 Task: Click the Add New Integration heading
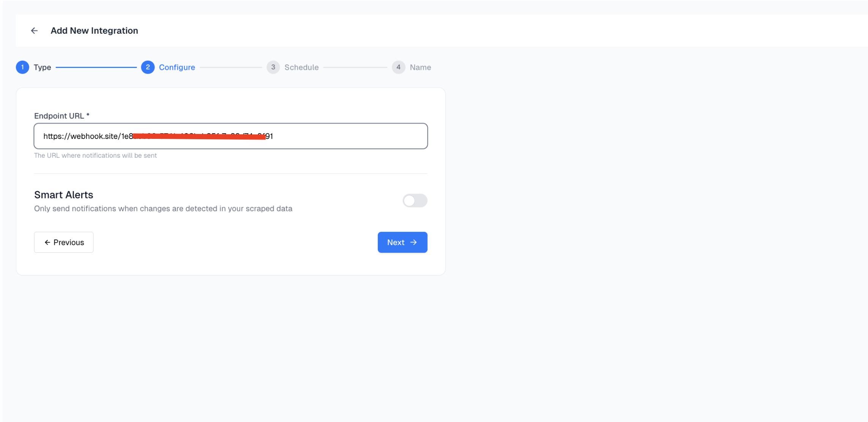pos(94,30)
